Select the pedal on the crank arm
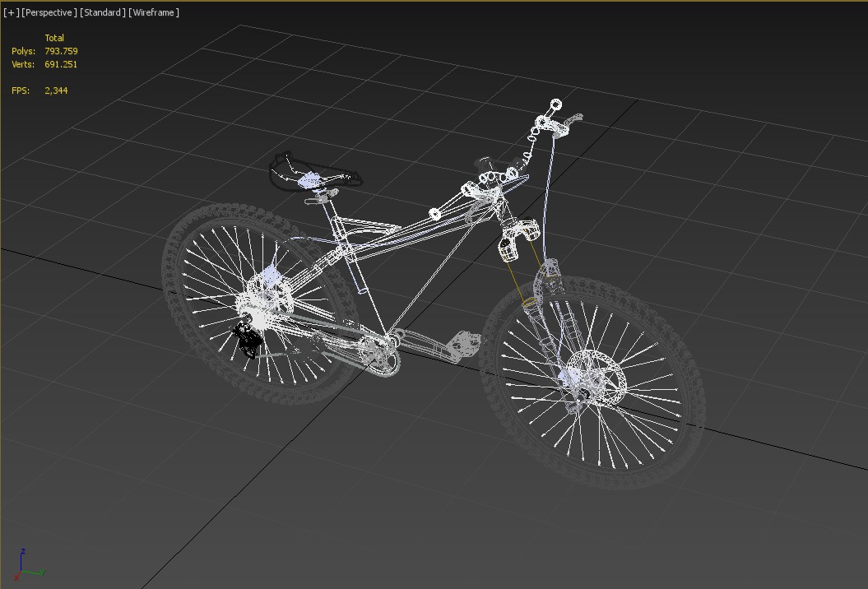This screenshot has height=589, width=868. tap(463, 344)
